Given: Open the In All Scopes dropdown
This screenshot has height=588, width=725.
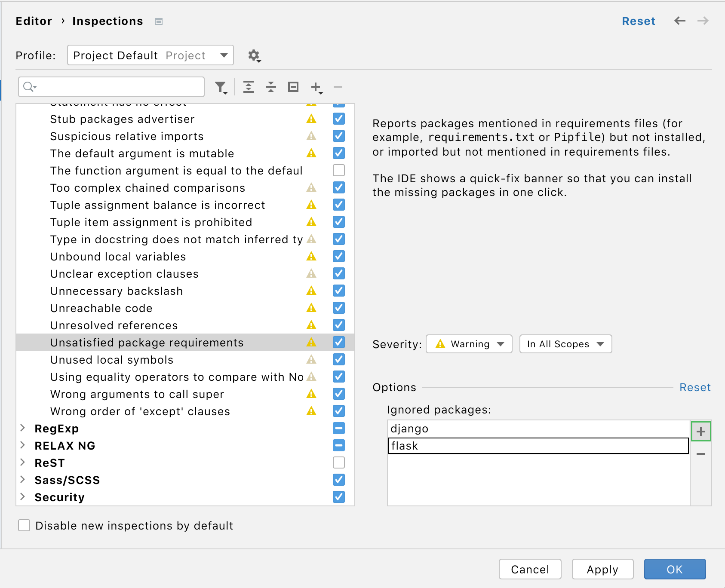Looking at the screenshot, I should pyautogui.click(x=565, y=344).
